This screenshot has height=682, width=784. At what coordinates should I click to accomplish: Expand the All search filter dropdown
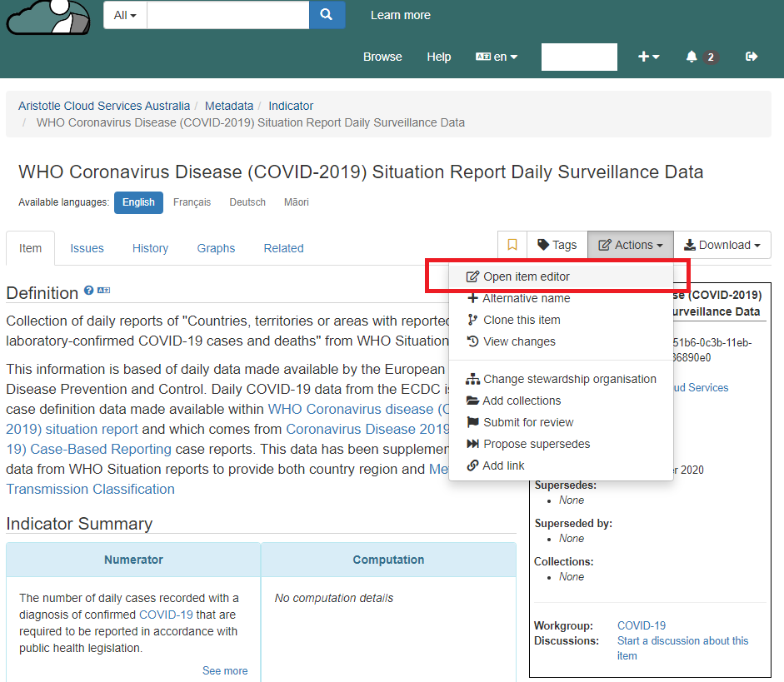[125, 15]
